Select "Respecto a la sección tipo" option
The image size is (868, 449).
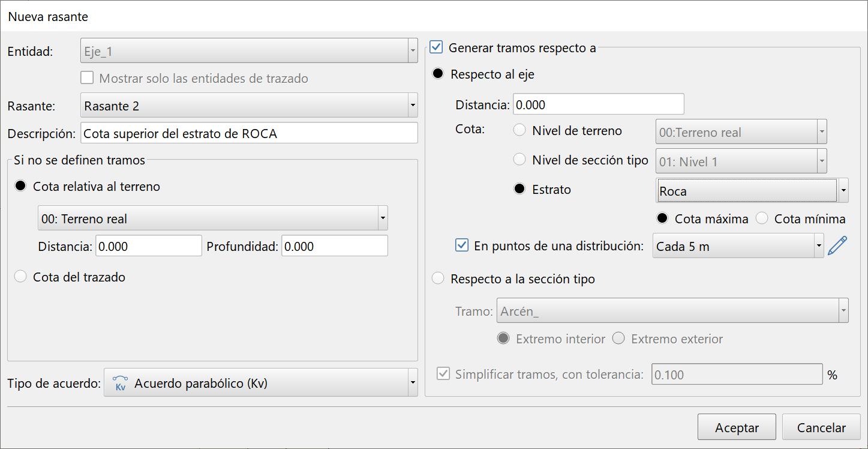(x=438, y=278)
